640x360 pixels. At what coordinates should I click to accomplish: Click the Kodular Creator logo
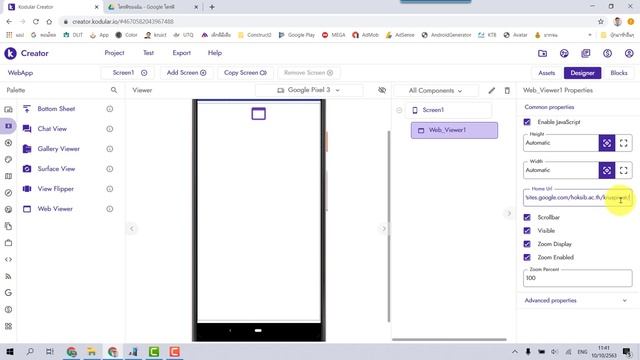click(11, 53)
